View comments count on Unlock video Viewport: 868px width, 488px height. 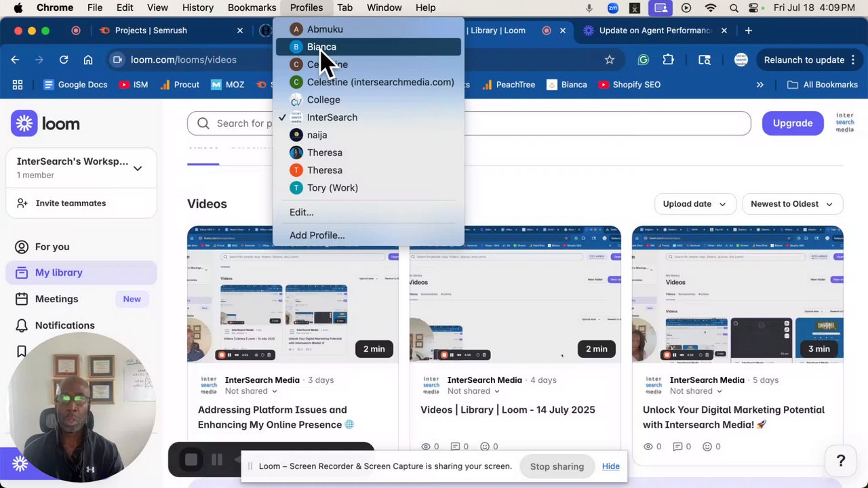coord(682,447)
